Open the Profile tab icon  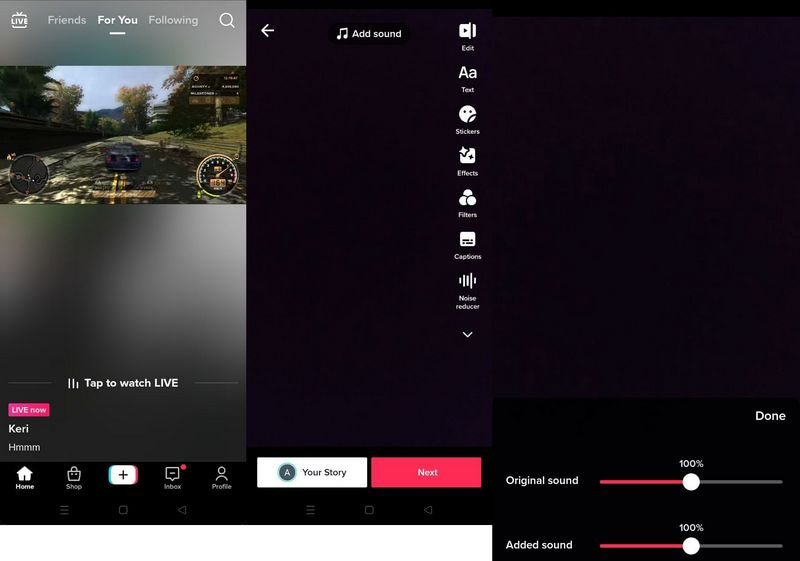[221, 478]
